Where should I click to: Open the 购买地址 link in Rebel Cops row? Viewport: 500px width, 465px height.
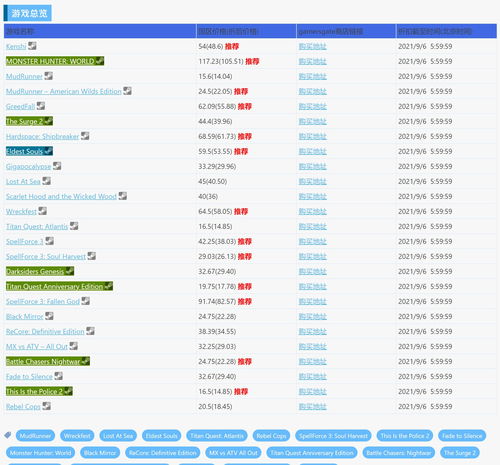pos(313,406)
